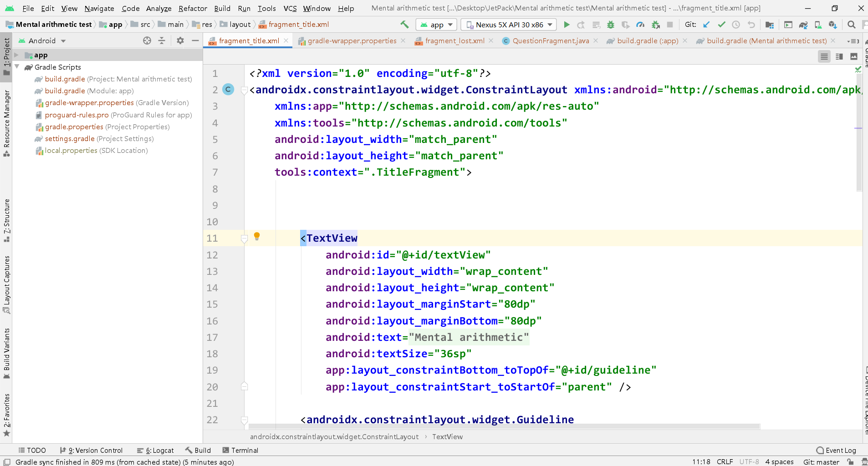This screenshot has height=466, width=868.
Task: Toggle the Favorites tool window
Action: coord(6,415)
